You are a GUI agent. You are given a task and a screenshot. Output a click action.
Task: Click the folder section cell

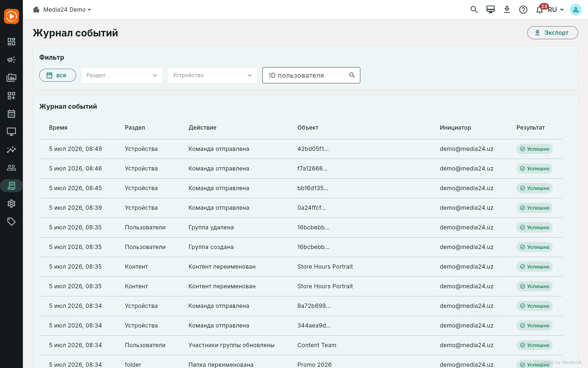pos(133,365)
